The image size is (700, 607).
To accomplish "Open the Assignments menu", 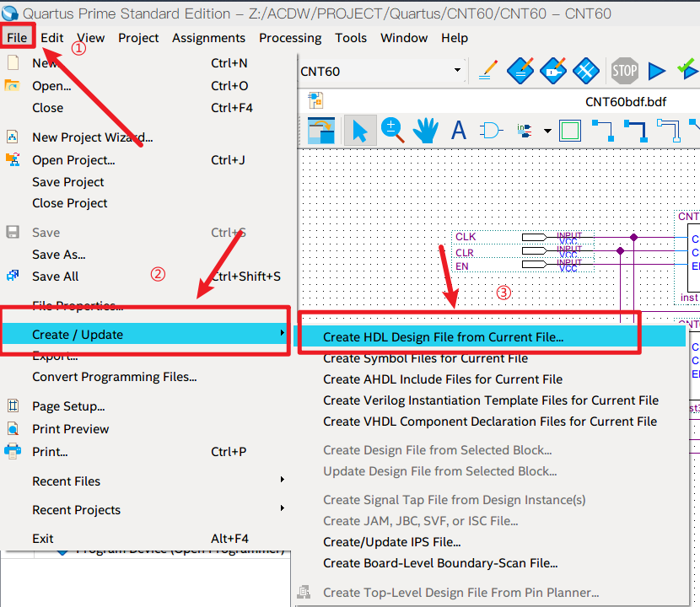I will (208, 38).
